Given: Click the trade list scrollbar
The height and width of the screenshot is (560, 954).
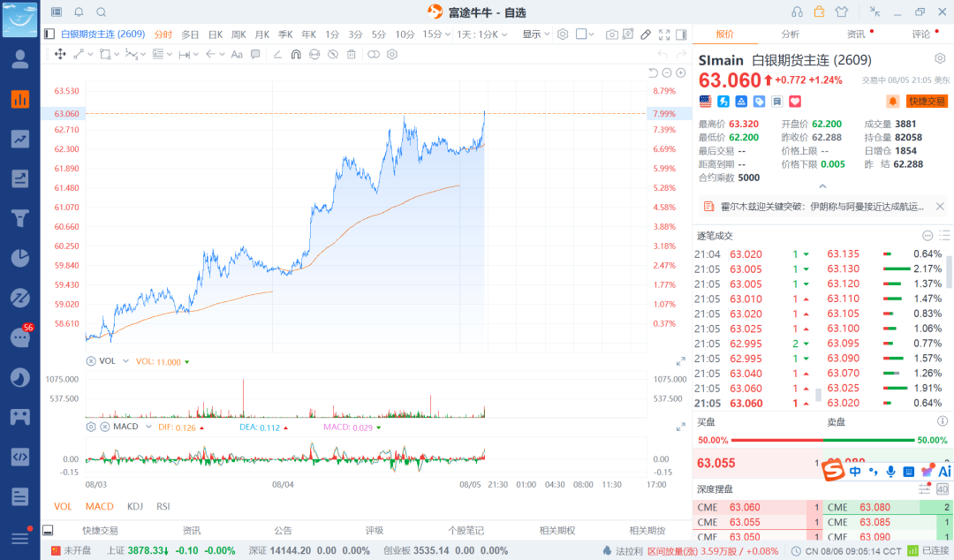Looking at the screenshot, I should pos(948,271).
